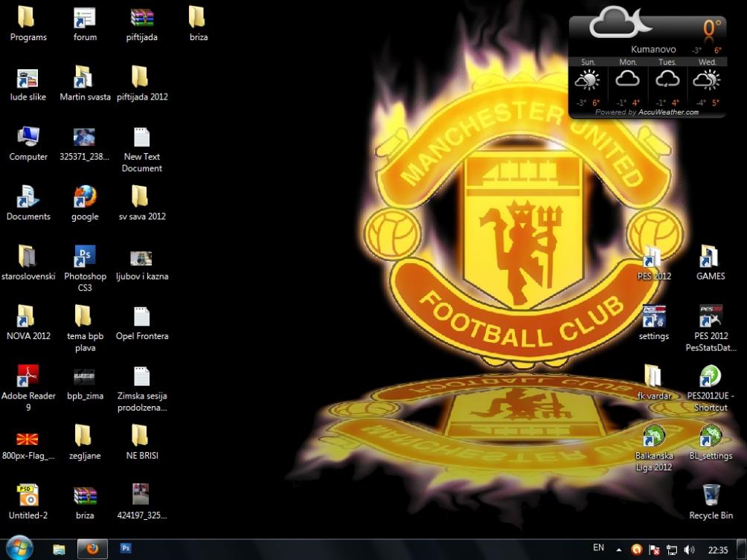Viewport: 747px width, 560px height.
Task: Open the volume speaker tray icon
Action: point(690,550)
